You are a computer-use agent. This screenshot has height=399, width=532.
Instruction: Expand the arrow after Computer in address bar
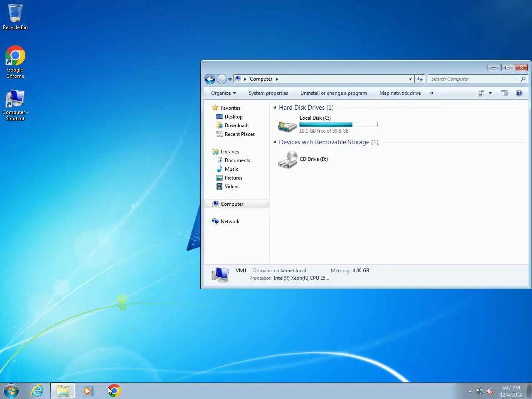point(277,79)
